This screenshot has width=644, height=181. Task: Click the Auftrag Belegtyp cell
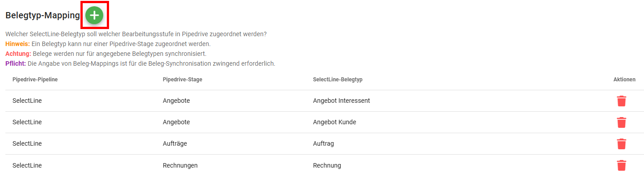pos(324,144)
